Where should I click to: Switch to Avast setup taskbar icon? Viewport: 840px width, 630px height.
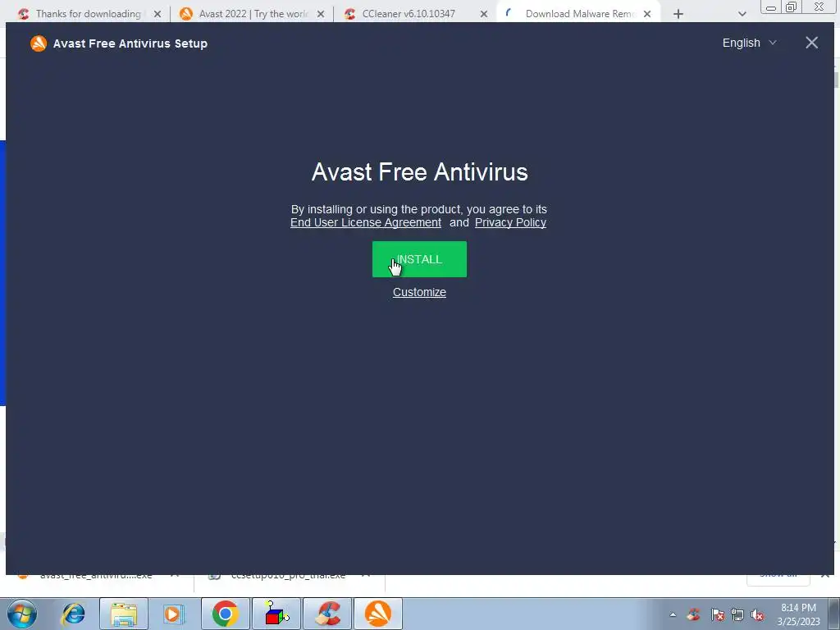[378, 614]
